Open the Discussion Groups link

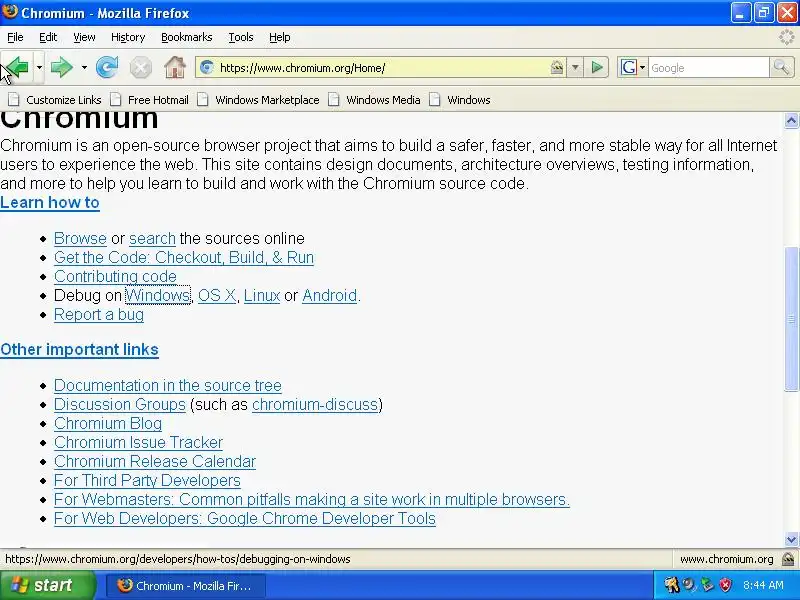coord(120,404)
